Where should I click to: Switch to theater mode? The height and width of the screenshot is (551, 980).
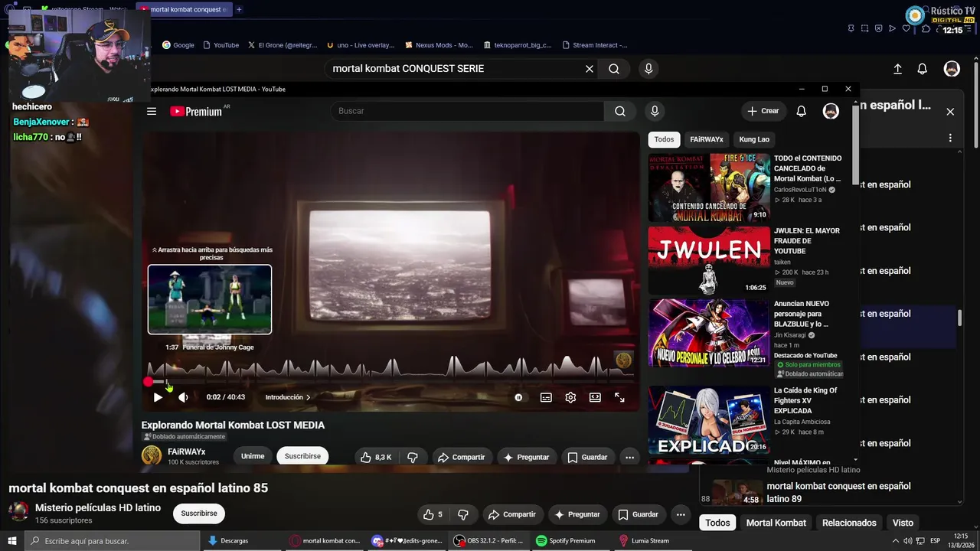[x=595, y=397]
